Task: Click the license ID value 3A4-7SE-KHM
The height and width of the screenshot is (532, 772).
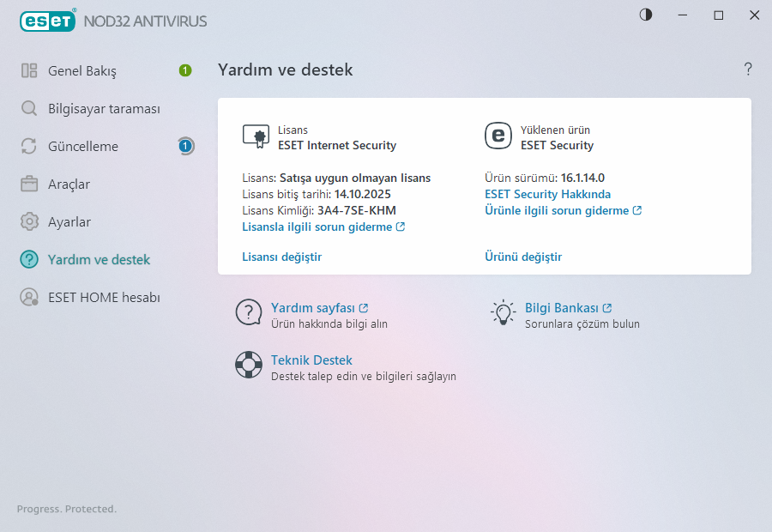Action: [x=357, y=210]
